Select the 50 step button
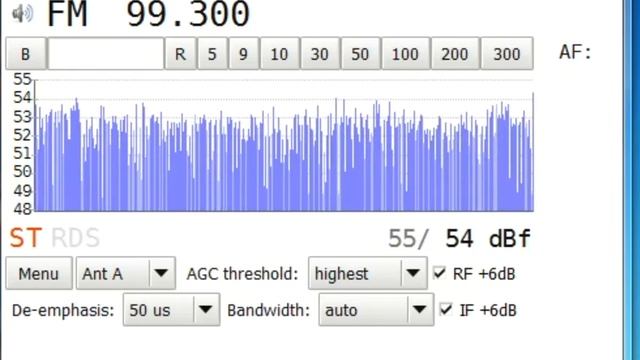Screen dimensions: 640x360 360,53
